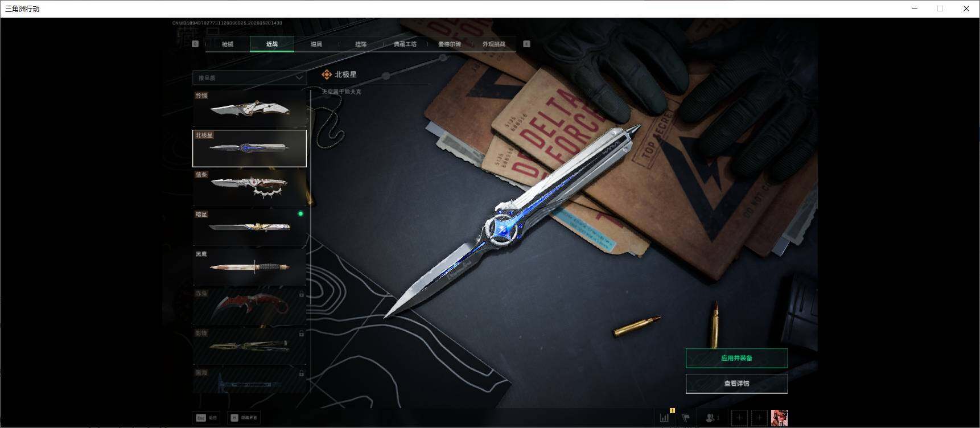Select the 怜悯 knife skin thumbnail

coord(249,109)
